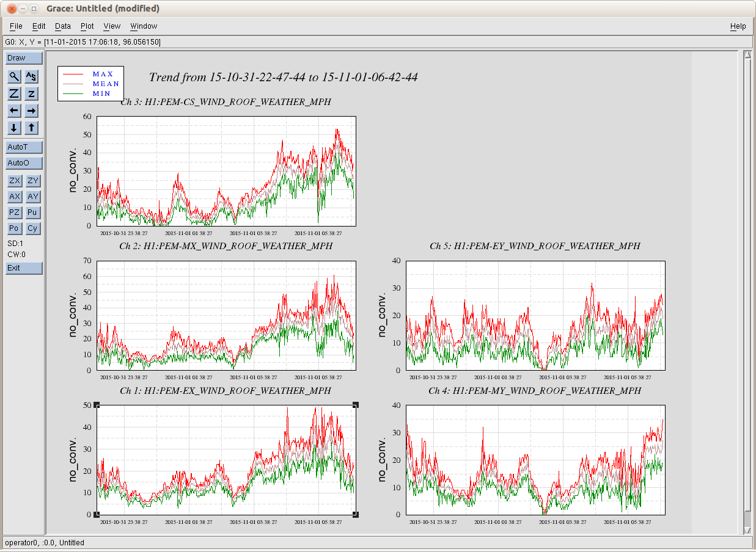Click the large Z zoom-in icon

(x=14, y=93)
